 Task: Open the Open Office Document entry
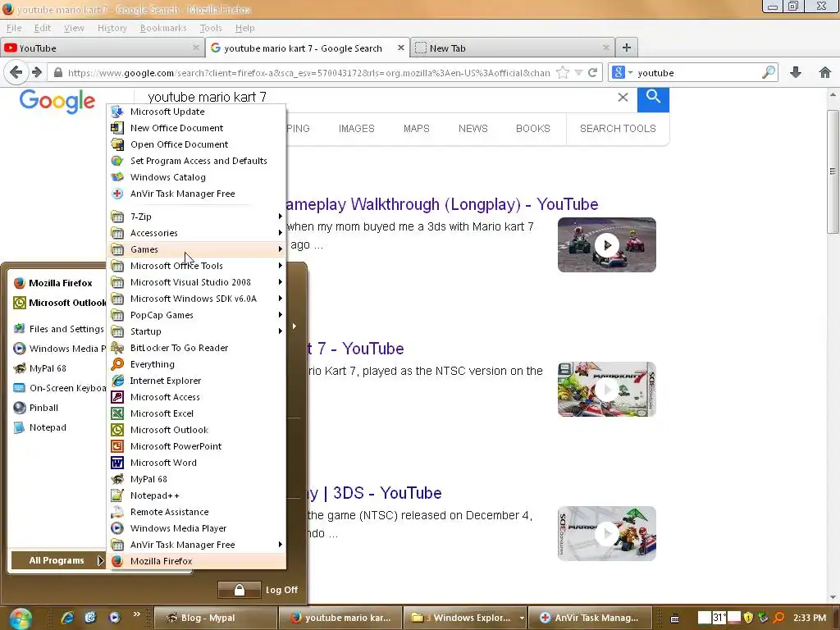tap(196, 144)
